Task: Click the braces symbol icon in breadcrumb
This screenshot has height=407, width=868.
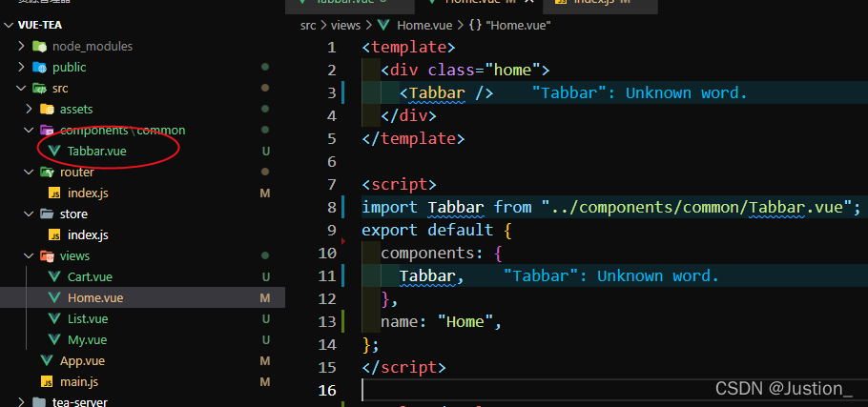Action: pos(475,25)
